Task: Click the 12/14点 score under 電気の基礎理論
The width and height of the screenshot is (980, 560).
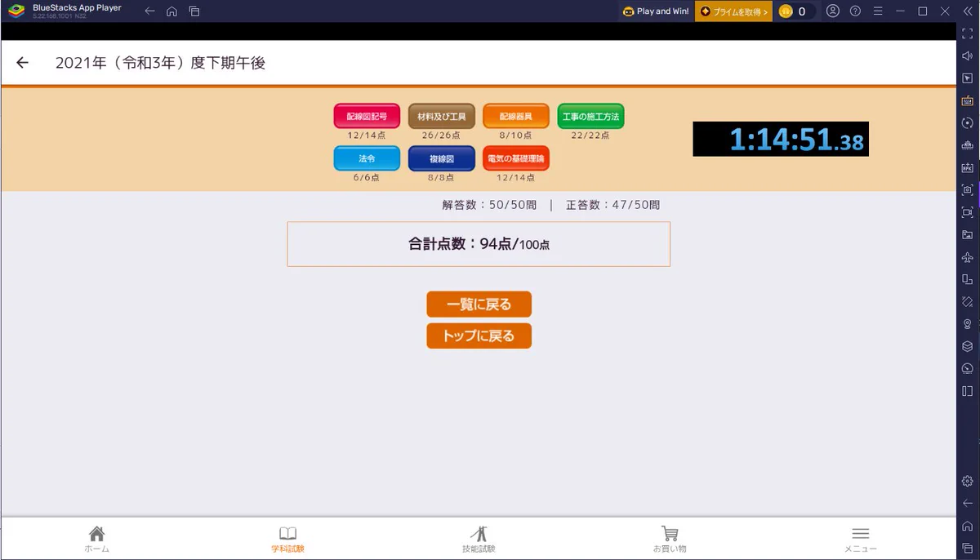Action: [516, 178]
